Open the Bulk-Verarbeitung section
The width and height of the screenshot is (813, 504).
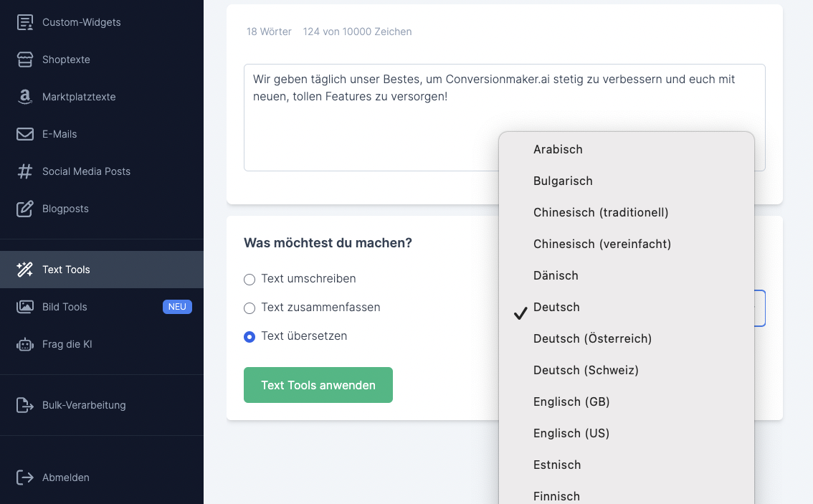point(102,405)
